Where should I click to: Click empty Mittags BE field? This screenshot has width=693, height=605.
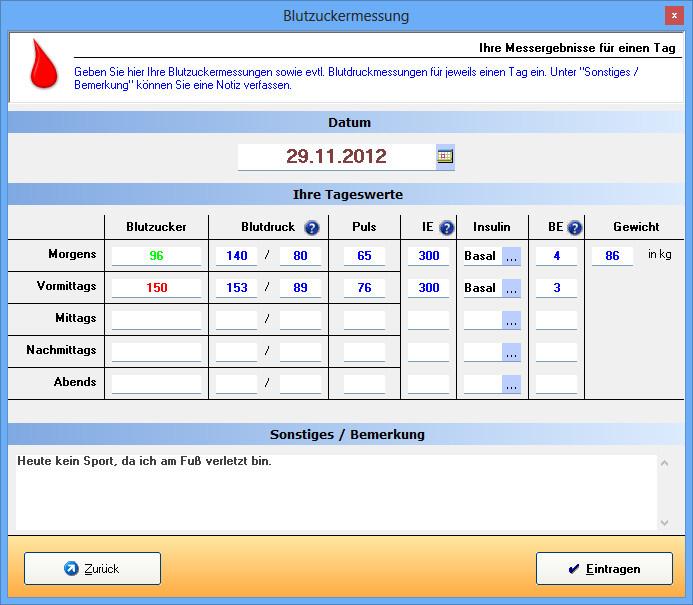click(x=556, y=320)
